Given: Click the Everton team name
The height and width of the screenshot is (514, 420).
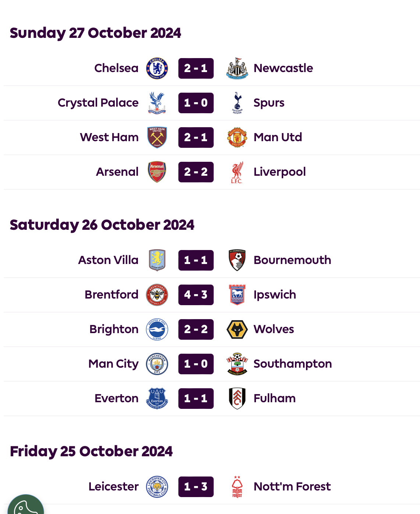Looking at the screenshot, I should tap(117, 398).
